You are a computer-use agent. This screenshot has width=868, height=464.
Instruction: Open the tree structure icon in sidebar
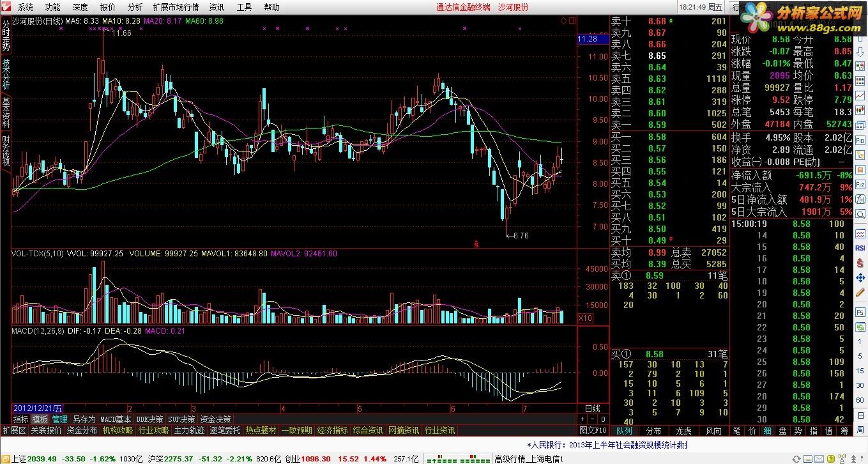(860, 155)
